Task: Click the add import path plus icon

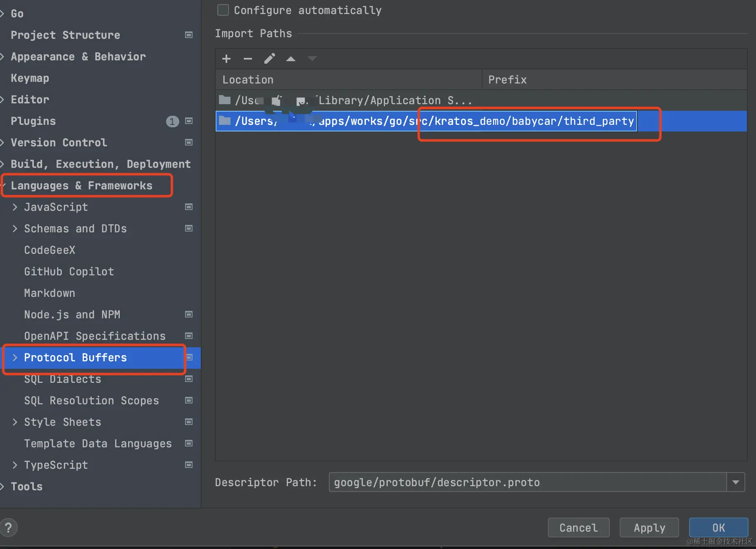Action: click(226, 59)
